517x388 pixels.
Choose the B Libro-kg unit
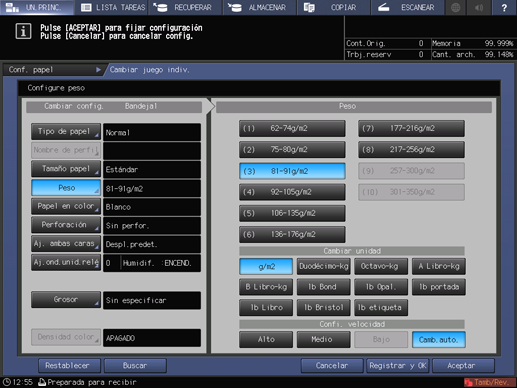(x=266, y=287)
